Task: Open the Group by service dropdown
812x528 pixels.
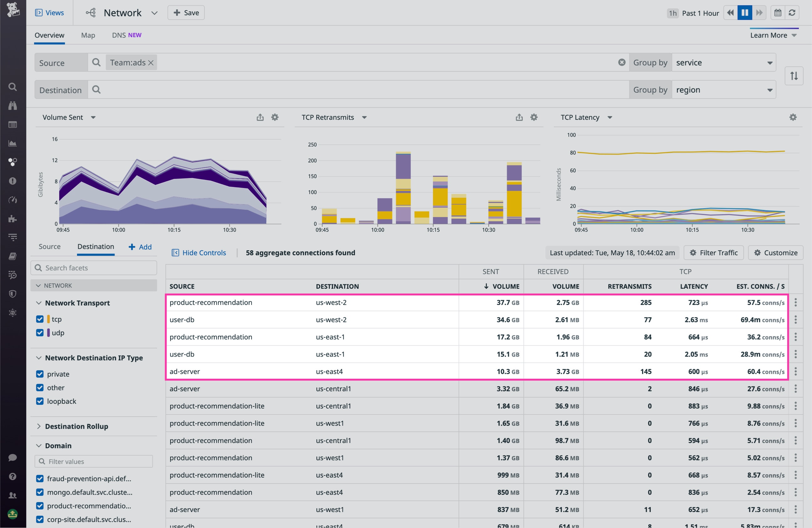Action: 724,62
